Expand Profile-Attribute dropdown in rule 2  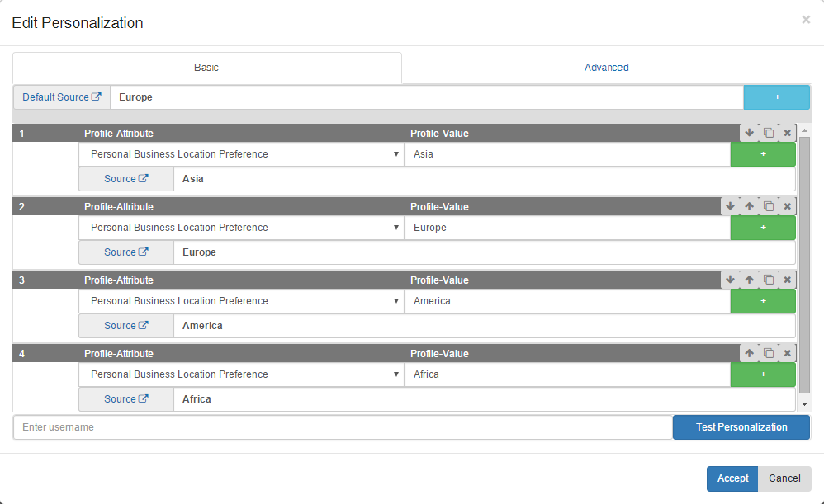point(242,228)
